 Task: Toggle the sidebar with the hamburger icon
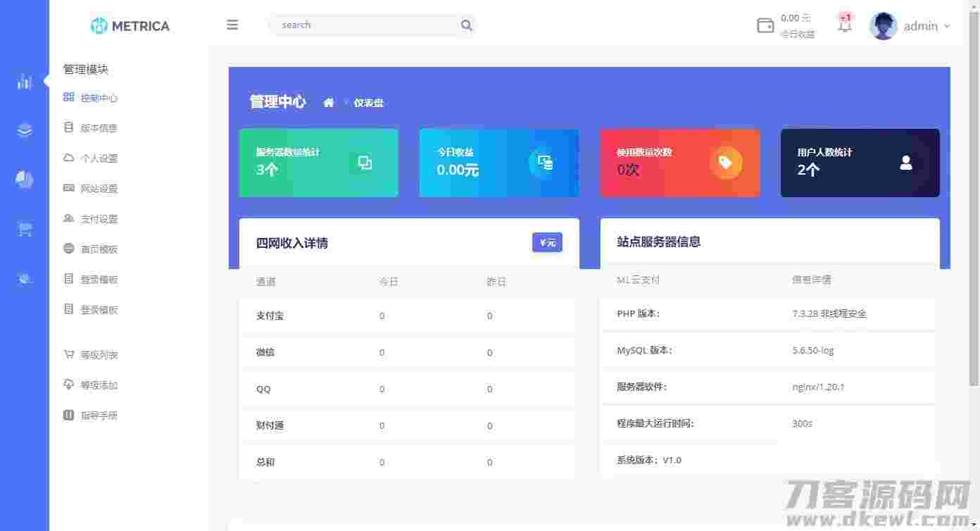click(x=232, y=25)
